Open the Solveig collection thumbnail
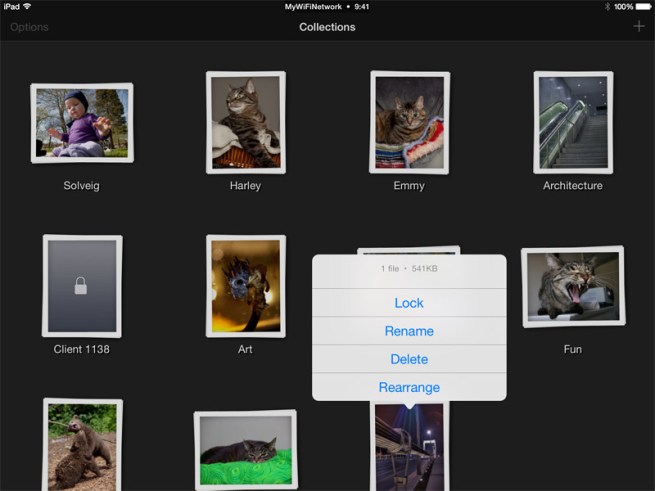 tap(82, 123)
